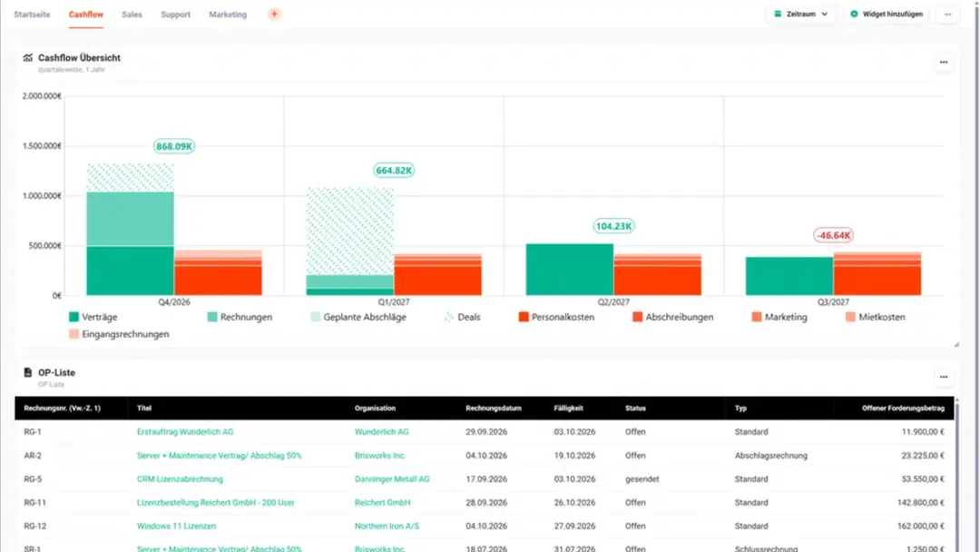
Task: Open Danninger Metall AG organisation link
Action: pyautogui.click(x=392, y=478)
